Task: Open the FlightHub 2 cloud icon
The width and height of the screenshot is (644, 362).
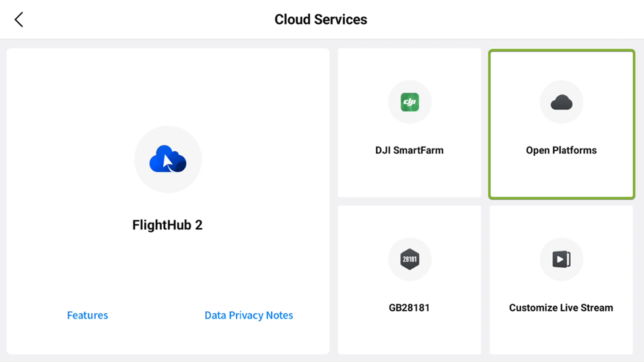Action: point(168,159)
